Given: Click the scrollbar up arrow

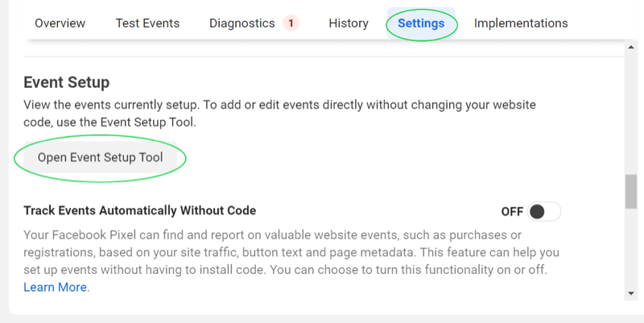Looking at the screenshot, I should 631,47.
